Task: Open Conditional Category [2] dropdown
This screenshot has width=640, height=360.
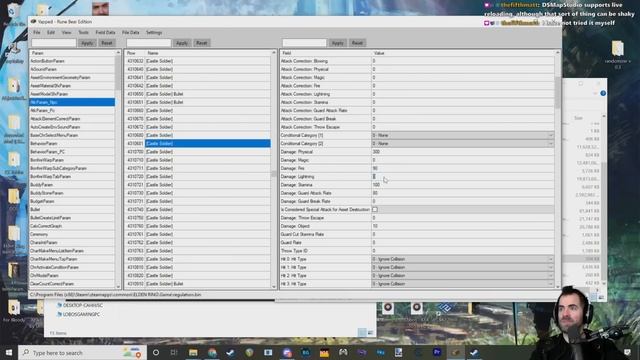Action: click(x=462, y=144)
